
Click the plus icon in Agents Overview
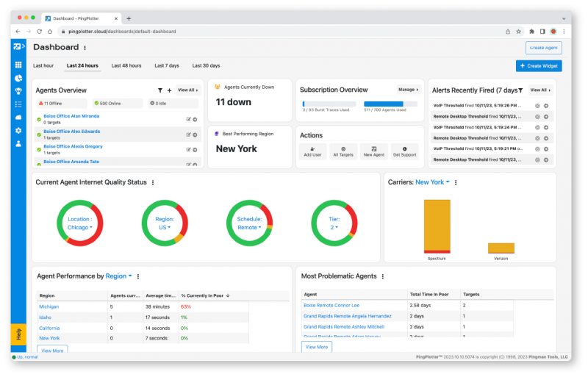(169, 90)
